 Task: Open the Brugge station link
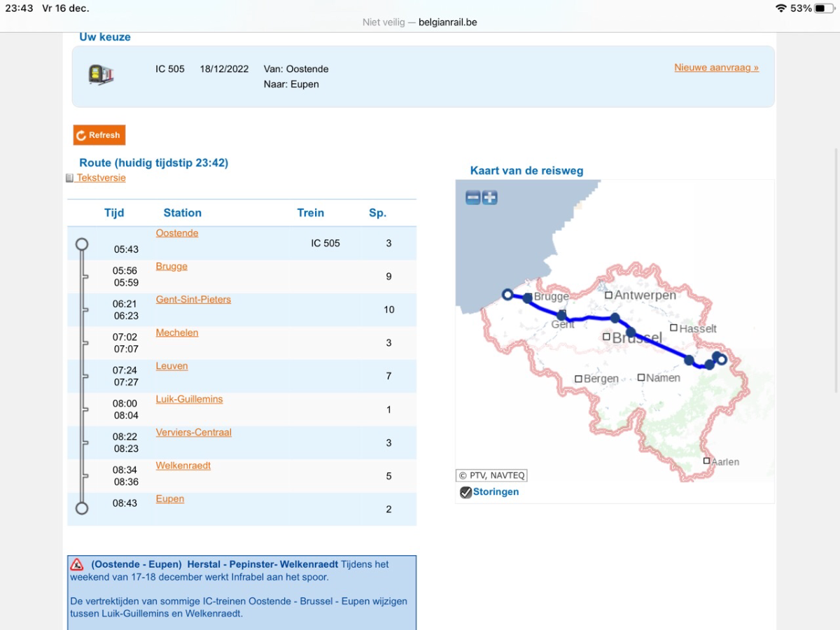click(x=171, y=266)
